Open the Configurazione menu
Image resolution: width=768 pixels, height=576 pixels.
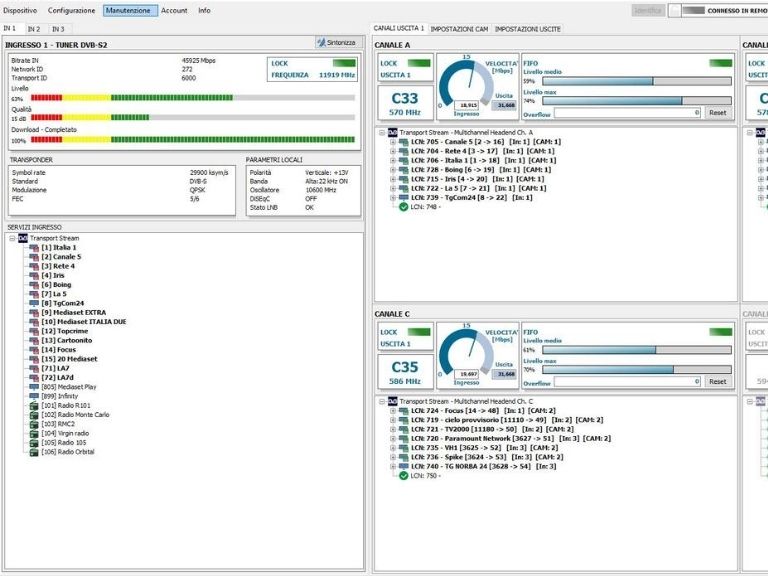tap(72, 10)
